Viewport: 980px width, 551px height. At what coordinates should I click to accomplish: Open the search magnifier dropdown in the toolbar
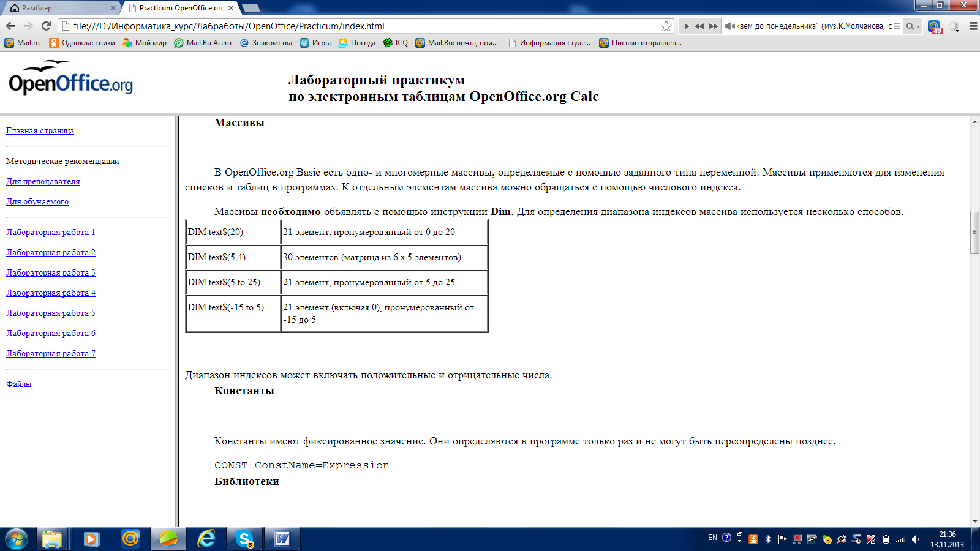point(913,26)
